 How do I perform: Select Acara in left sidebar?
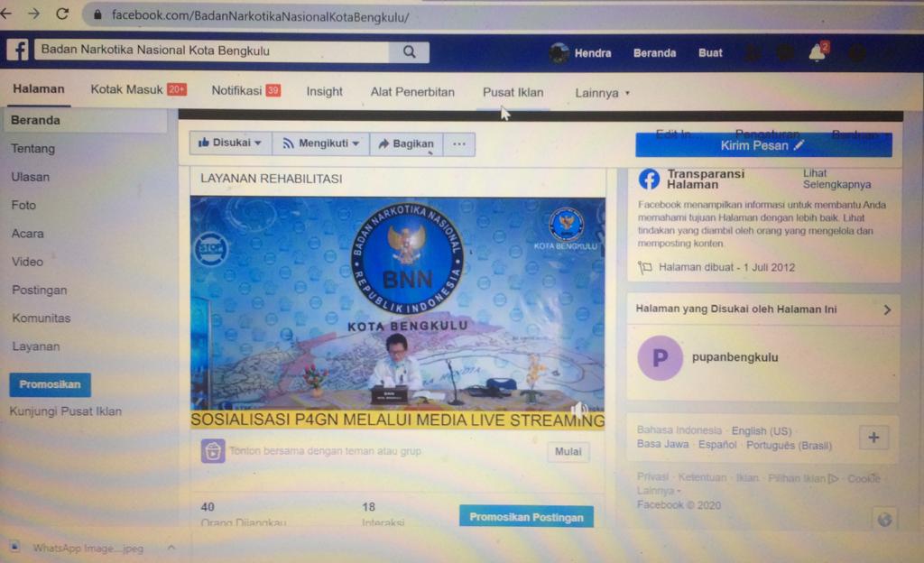point(28,233)
